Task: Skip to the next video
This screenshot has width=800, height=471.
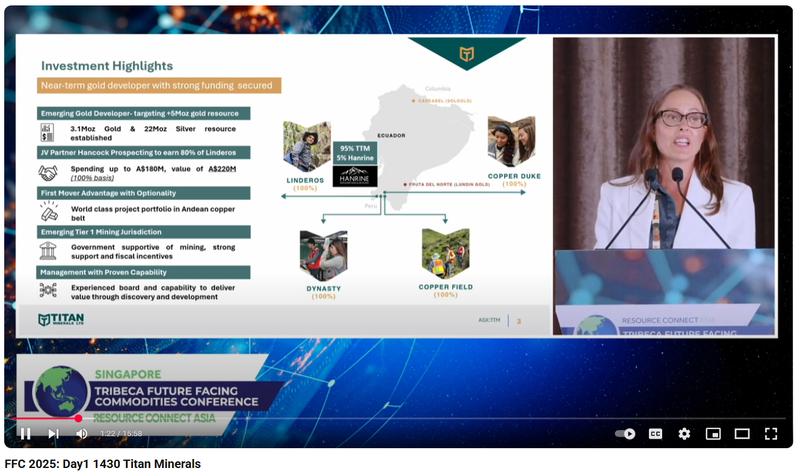Action: (53, 434)
